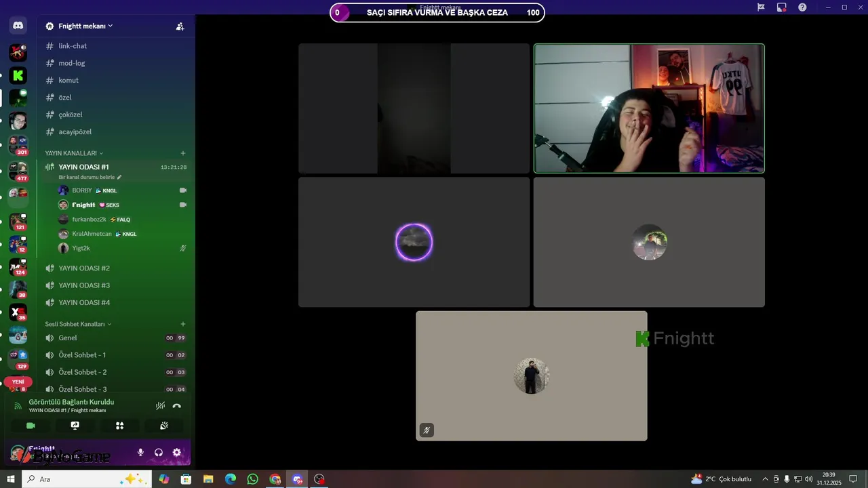Click Bir kanal durumu belirle status text
The height and width of the screenshot is (488, 868).
(87, 177)
